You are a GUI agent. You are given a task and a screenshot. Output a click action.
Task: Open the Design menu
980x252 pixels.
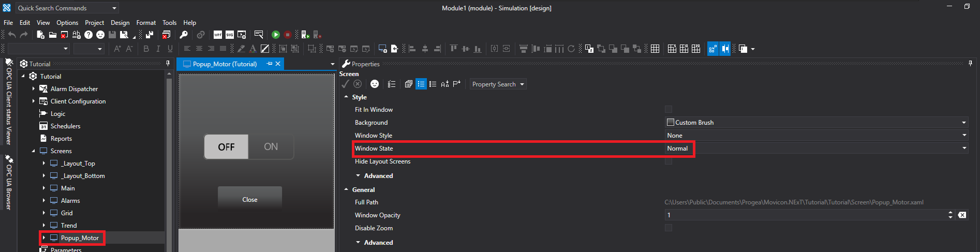click(x=120, y=22)
